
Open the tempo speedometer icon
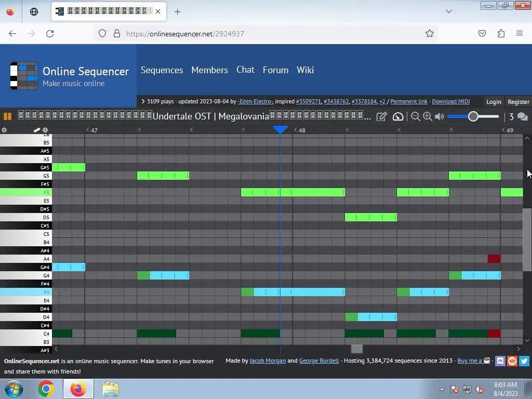point(398,117)
